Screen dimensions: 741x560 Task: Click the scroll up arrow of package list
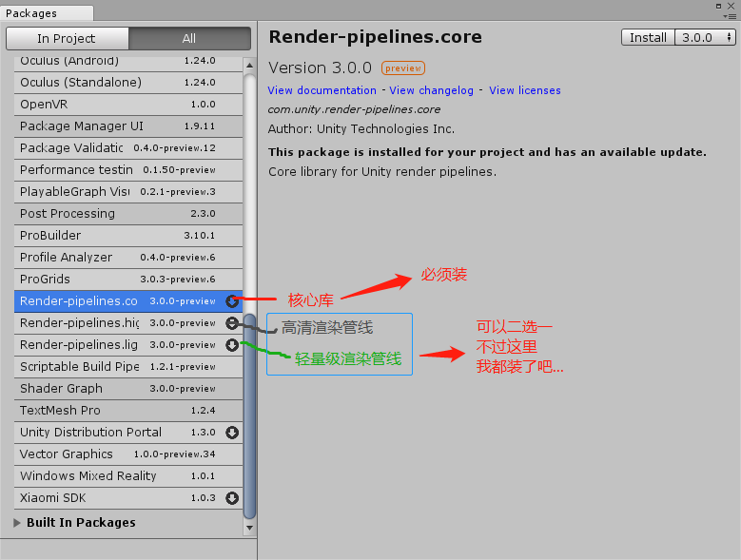[249, 66]
